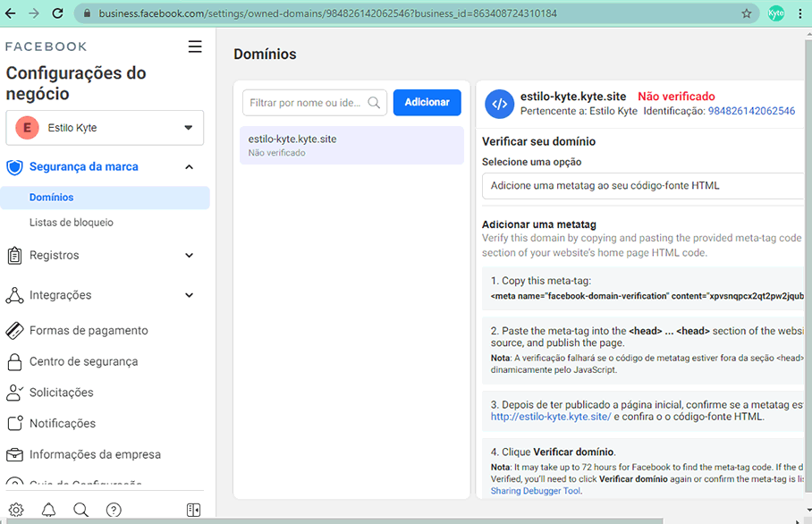
Task: Click the Segurança da marca shield icon
Action: [14, 167]
